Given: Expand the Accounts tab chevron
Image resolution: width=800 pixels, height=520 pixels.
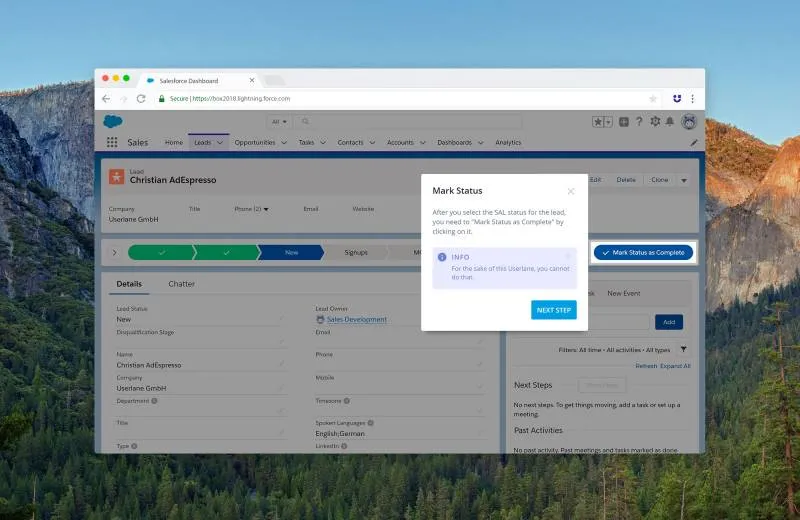Looking at the screenshot, I should [x=422, y=143].
